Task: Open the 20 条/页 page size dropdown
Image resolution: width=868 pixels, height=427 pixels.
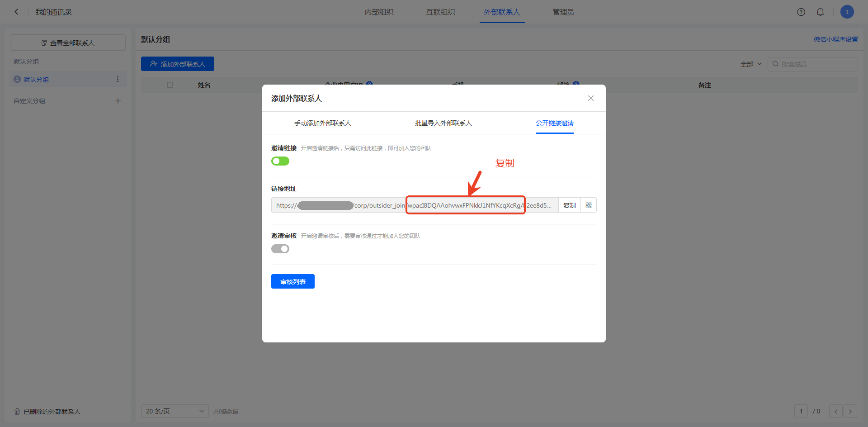Action: click(175, 411)
